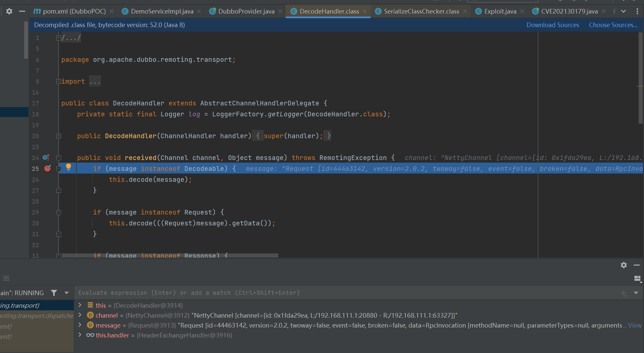This screenshot has height=353, width=644.
Task: Click the add to watches icon
Action: click(624, 293)
